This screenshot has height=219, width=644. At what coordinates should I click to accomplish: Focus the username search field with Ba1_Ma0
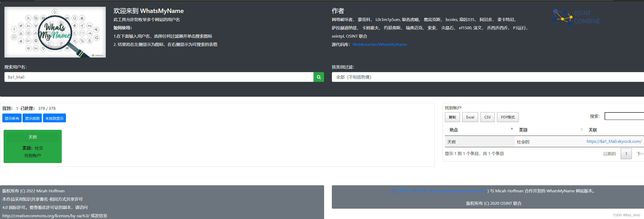(x=159, y=77)
